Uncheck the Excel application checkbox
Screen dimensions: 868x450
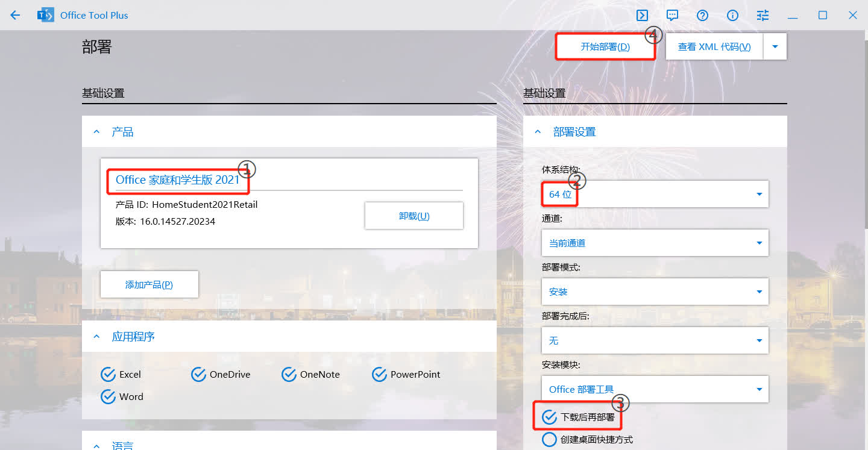coord(108,375)
